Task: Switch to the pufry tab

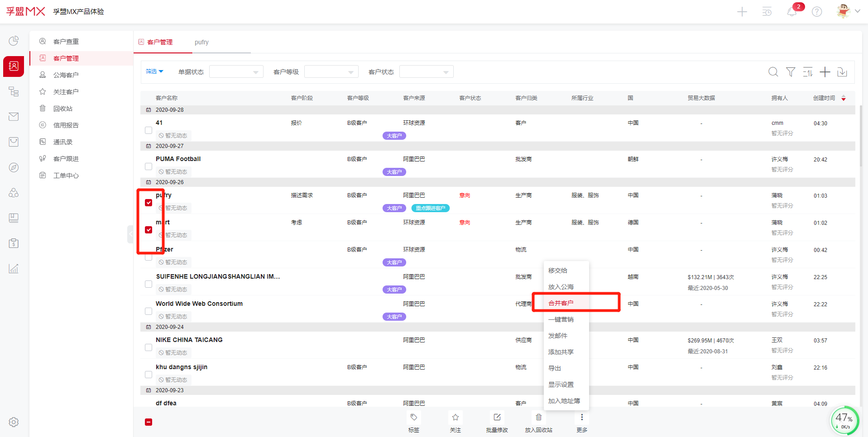Action: 201,42
